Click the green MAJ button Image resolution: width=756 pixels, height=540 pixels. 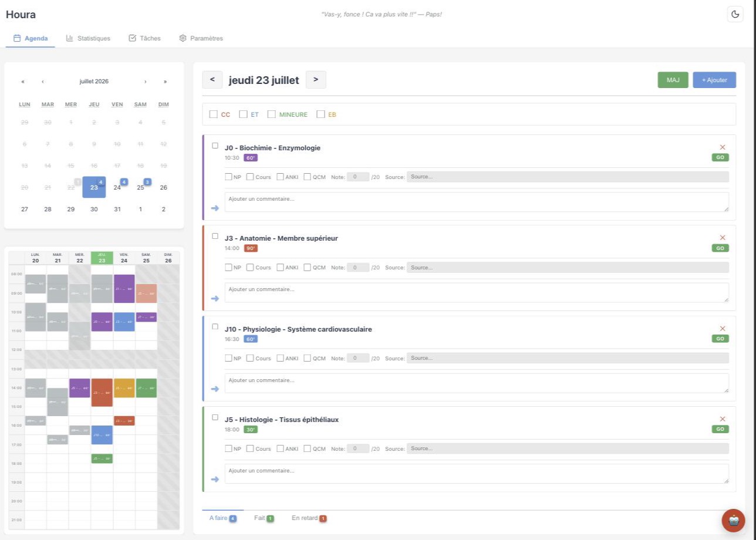pyautogui.click(x=673, y=80)
